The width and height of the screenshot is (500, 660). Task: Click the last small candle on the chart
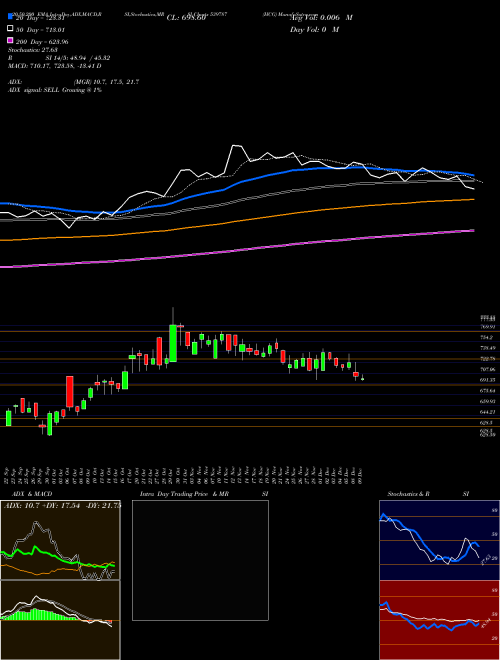362,379
